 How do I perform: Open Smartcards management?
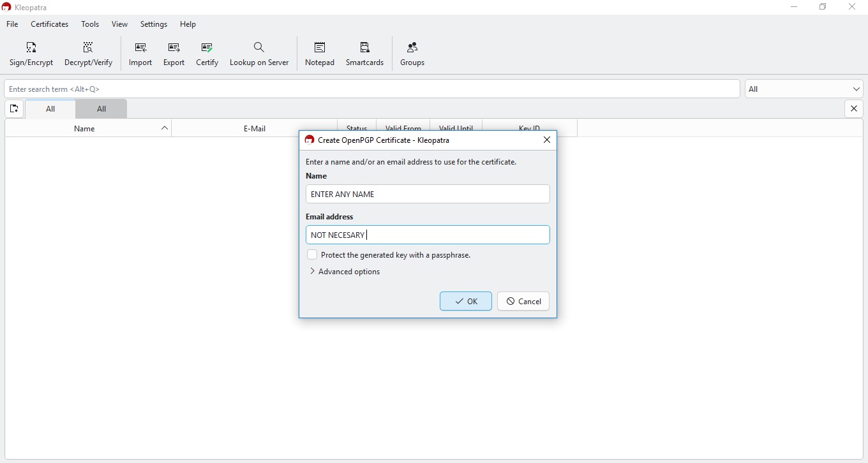point(364,54)
